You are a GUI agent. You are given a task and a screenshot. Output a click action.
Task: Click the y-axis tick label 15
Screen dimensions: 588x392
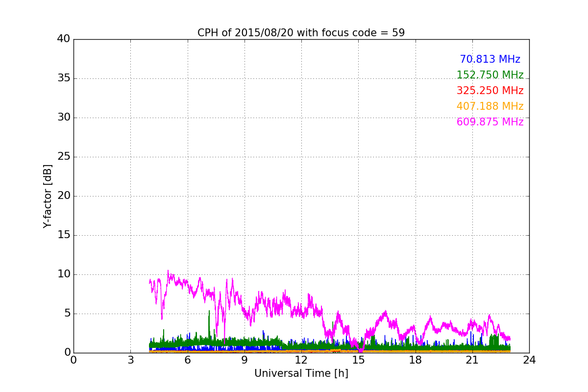pos(64,235)
